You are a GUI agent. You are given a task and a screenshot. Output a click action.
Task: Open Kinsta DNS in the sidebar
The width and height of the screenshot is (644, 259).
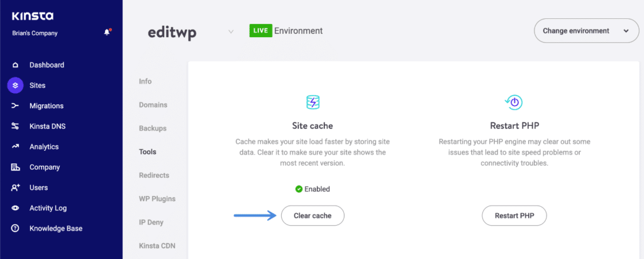tap(47, 126)
